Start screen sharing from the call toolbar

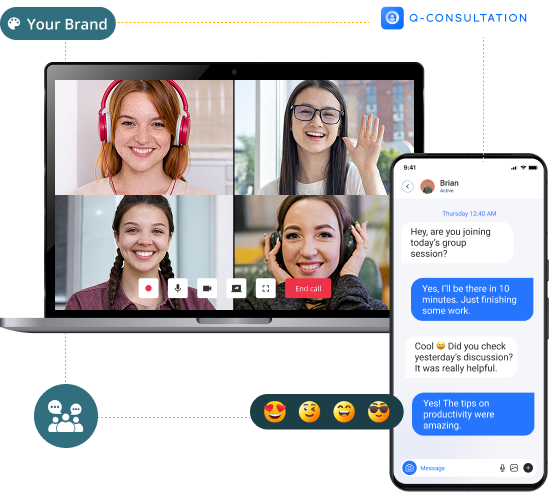click(x=237, y=289)
